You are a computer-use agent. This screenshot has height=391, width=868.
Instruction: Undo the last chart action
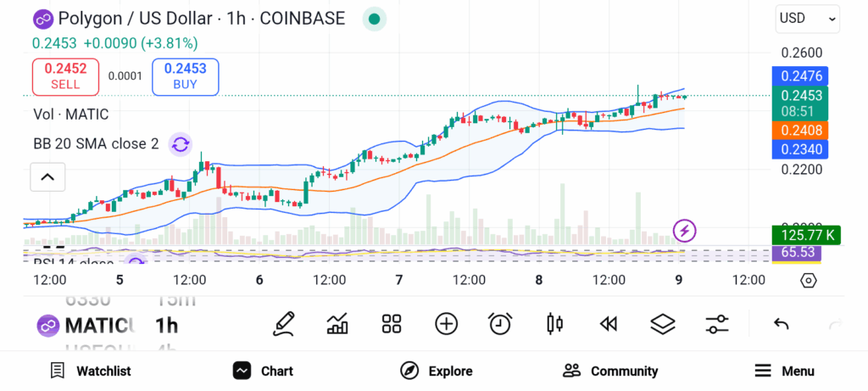coord(782,323)
